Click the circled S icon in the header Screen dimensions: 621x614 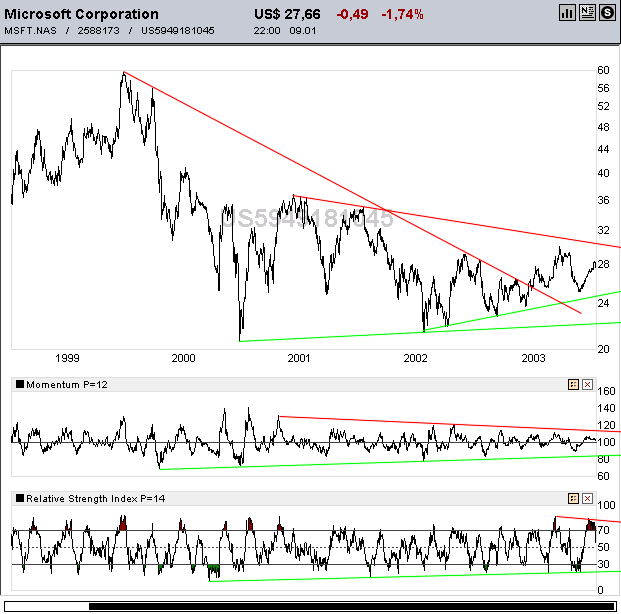[x=607, y=13]
